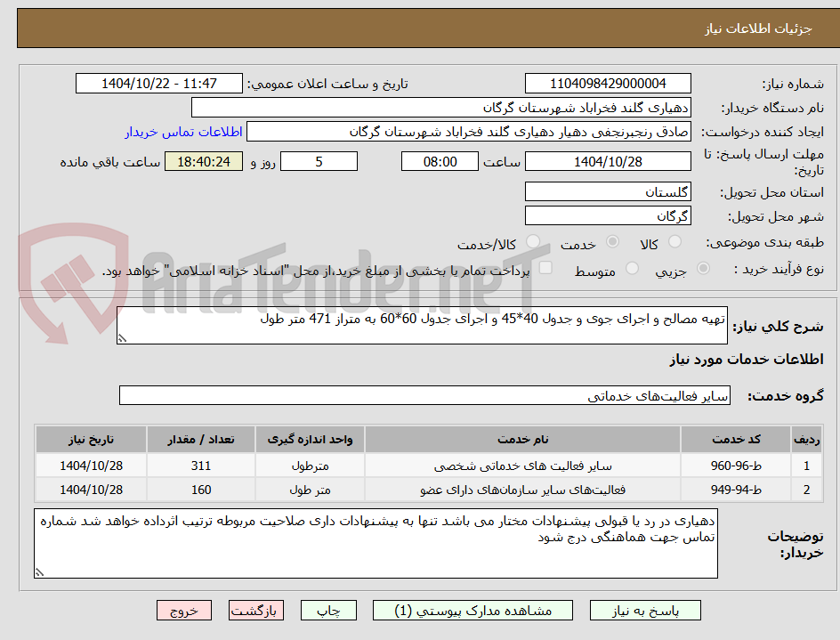Click the نام خدمت column header
840x640 pixels.
point(523,440)
